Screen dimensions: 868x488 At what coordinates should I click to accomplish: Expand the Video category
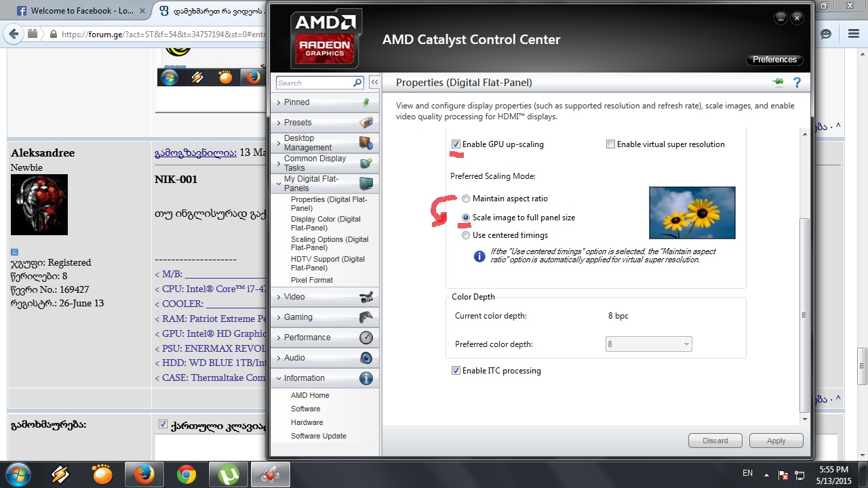click(279, 297)
